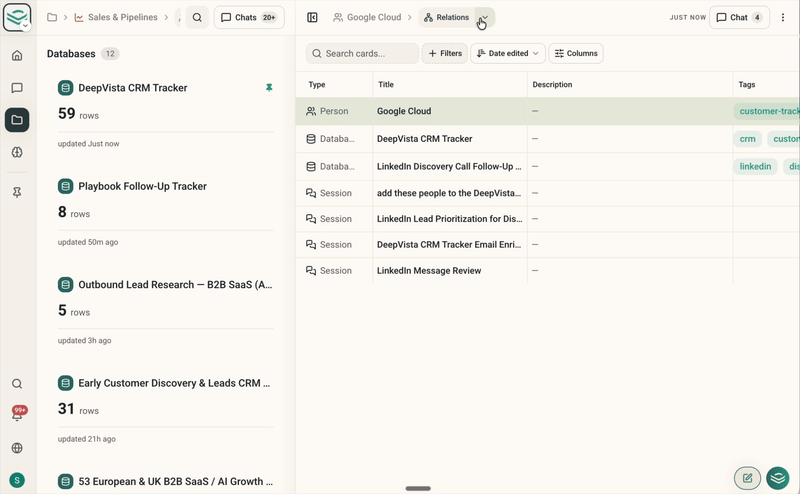Click the Databases 12 count badge
The image size is (800, 494).
[110, 54]
